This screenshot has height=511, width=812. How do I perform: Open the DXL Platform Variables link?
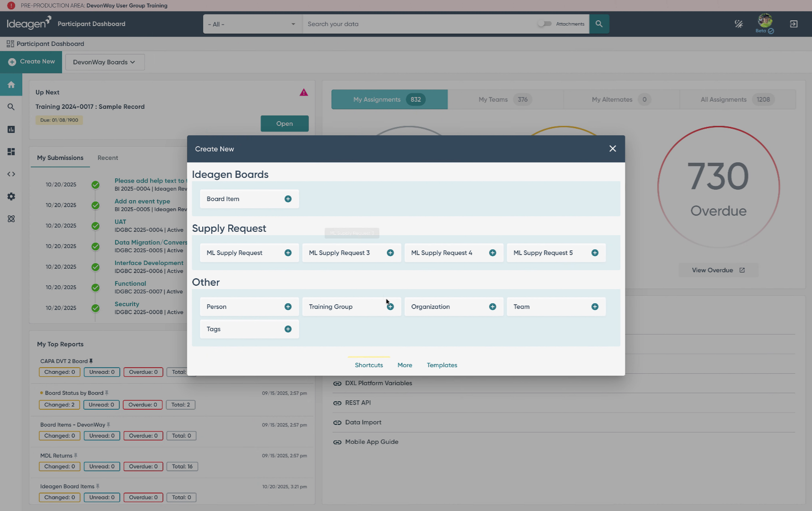click(378, 383)
